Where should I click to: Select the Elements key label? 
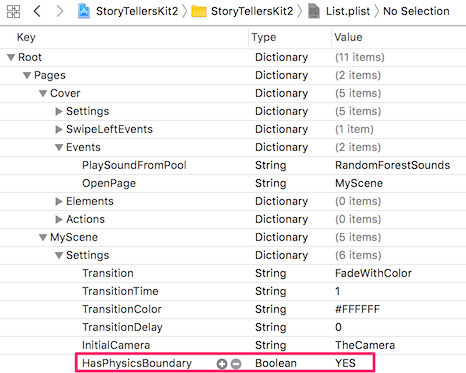[90, 201]
